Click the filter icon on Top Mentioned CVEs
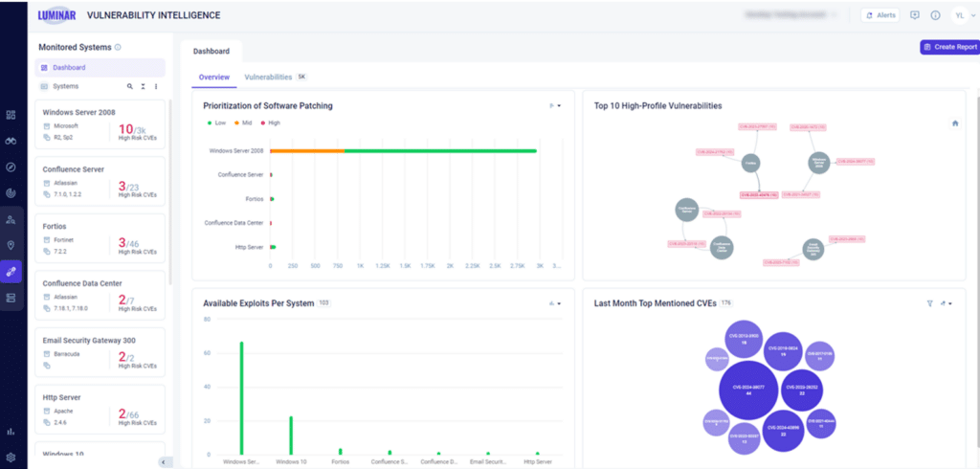The height and width of the screenshot is (469, 980). pos(929,303)
